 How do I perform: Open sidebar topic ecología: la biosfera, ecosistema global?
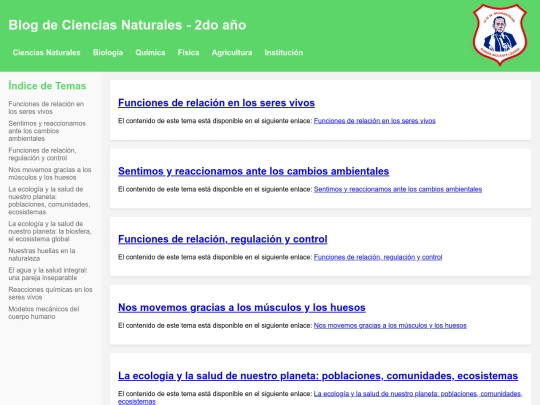pyautogui.click(x=50, y=231)
